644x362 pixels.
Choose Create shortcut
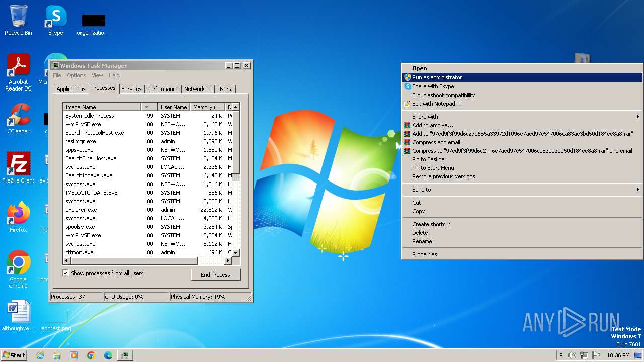tap(522, 224)
